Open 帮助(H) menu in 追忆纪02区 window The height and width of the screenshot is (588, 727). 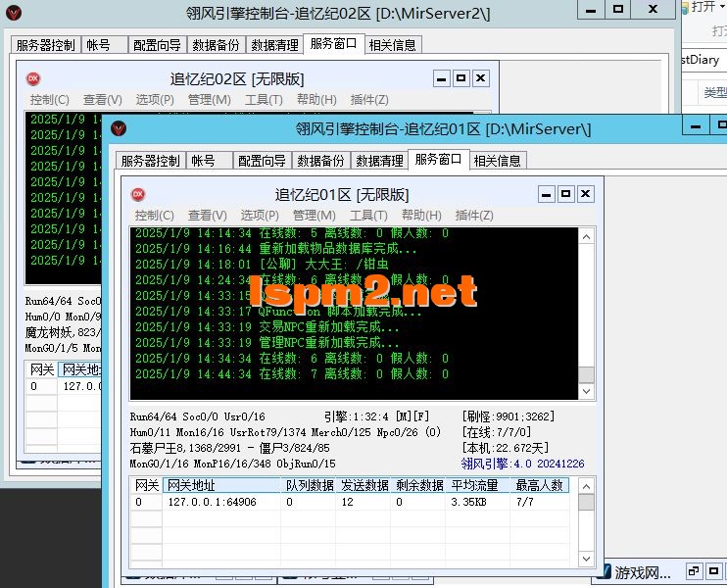point(316,100)
